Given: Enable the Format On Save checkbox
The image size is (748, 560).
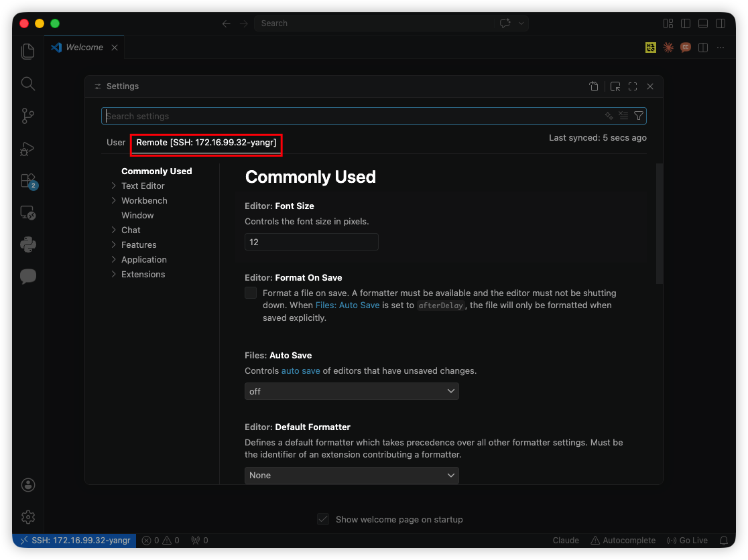Looking at the screenshot, I should pyautogui.click(x=251, y=293).
